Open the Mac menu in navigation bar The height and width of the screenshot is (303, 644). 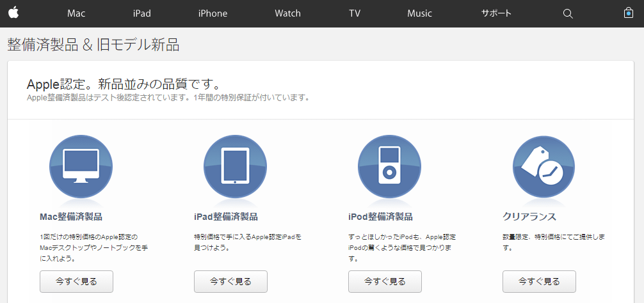[x=76, y=13]
